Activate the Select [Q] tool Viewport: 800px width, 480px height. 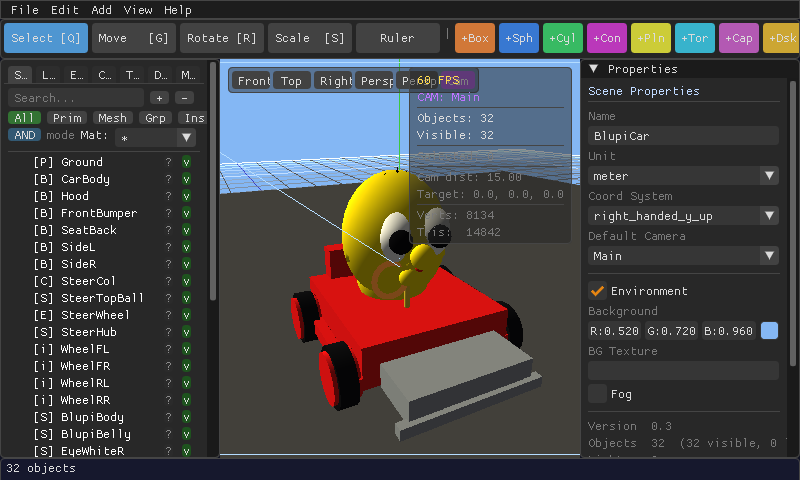click(x=46, y=38)
